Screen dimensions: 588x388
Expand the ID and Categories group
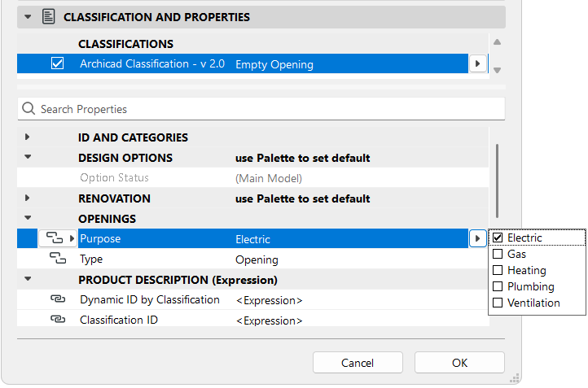[28, 137]
